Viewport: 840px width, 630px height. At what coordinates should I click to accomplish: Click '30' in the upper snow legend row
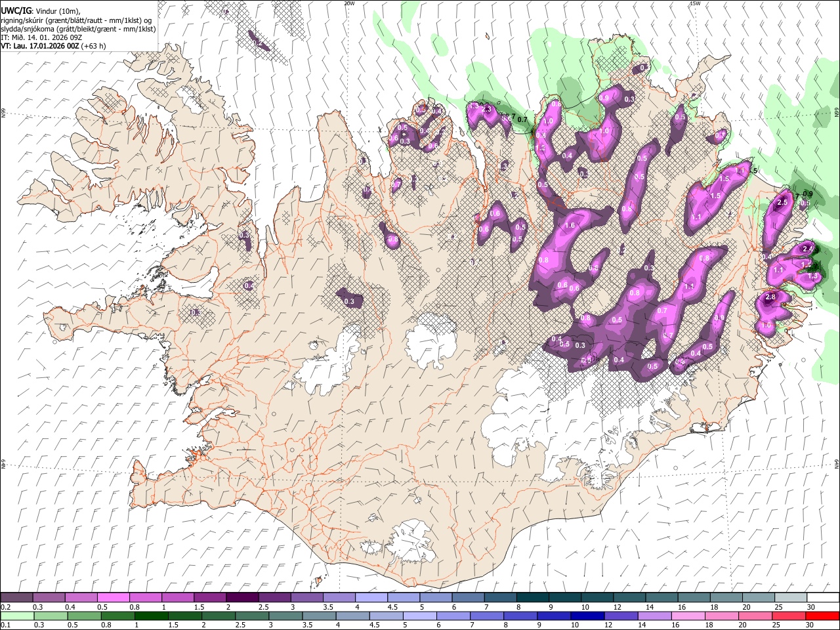tap(810, 608)
